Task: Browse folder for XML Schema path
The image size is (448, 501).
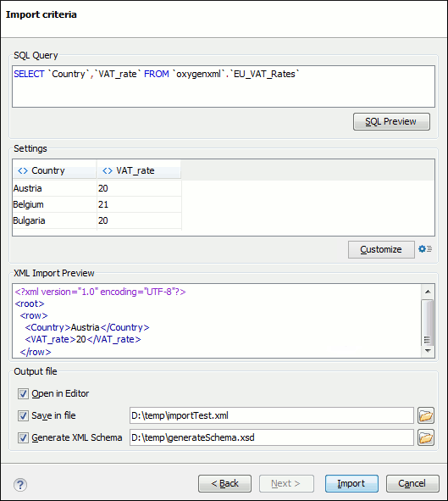Action: [426, 437]
